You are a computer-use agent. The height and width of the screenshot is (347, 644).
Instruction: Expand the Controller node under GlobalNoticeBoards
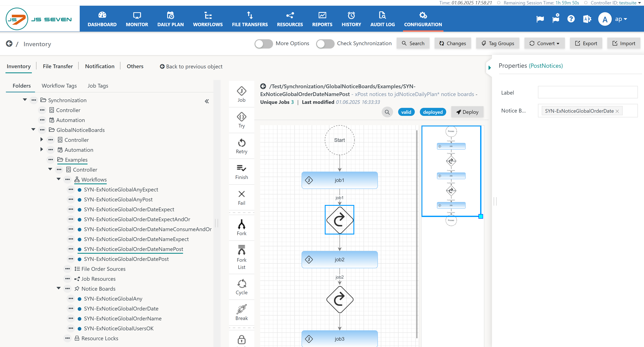point(42,139)
